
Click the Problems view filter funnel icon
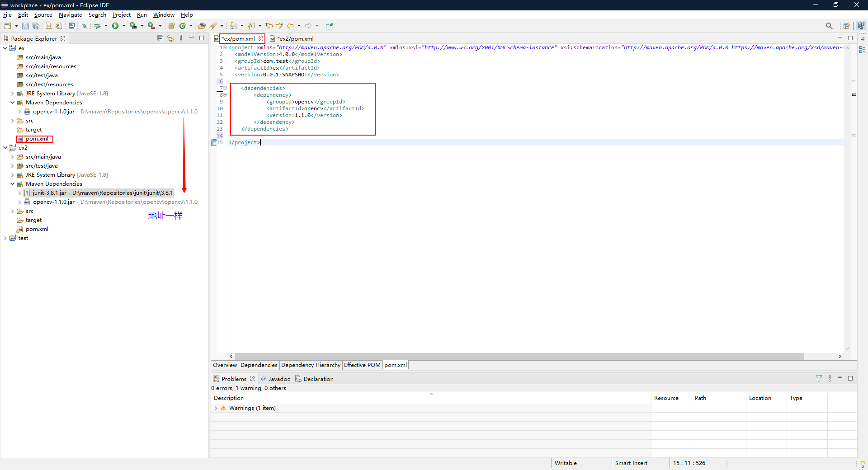[x=819, y=378]
